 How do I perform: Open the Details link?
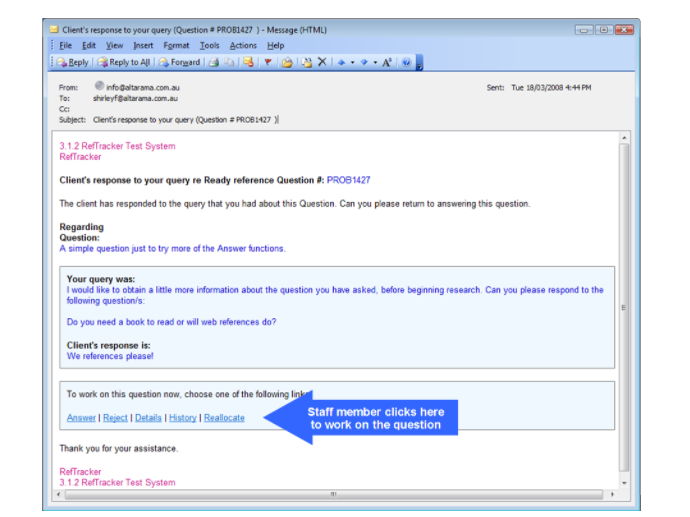click(148, 418)
